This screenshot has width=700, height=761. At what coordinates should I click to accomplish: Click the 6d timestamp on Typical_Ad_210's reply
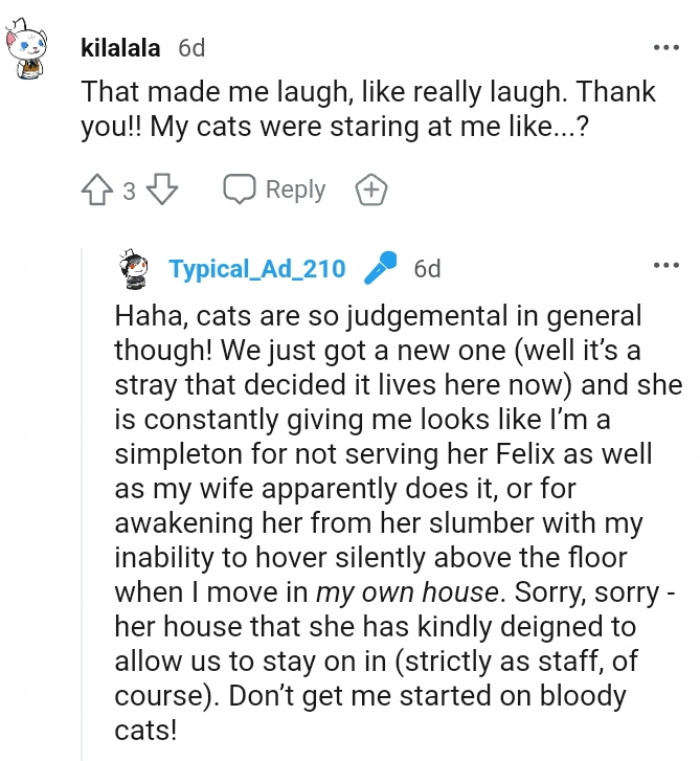427,269
